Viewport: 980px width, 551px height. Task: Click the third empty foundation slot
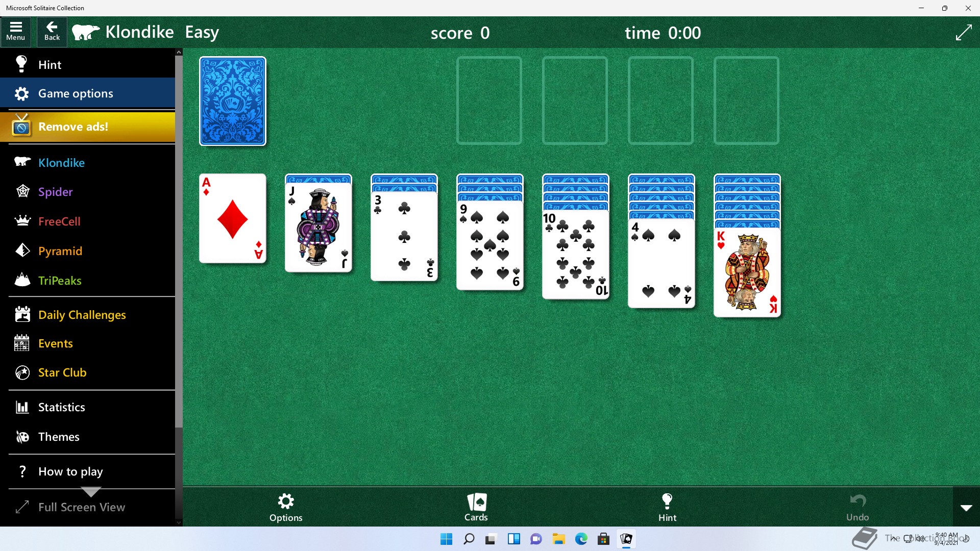click(660, 101)
